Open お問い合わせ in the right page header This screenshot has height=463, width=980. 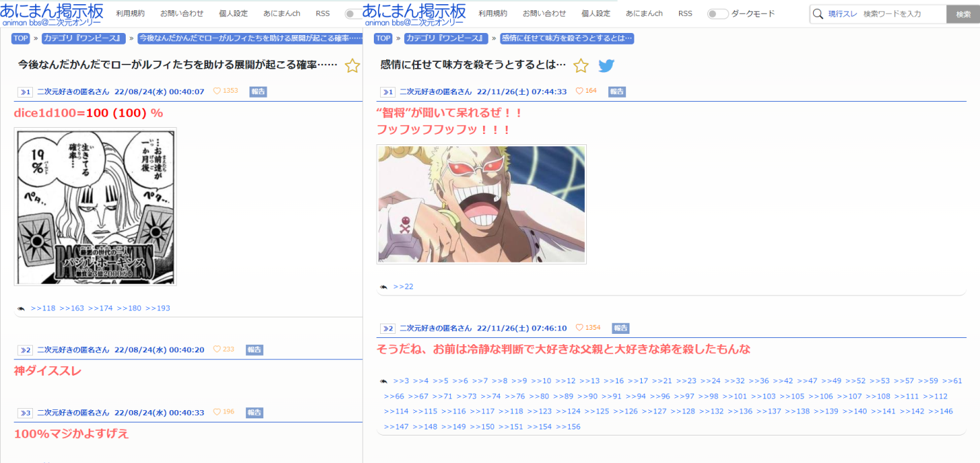pos(544,14)
